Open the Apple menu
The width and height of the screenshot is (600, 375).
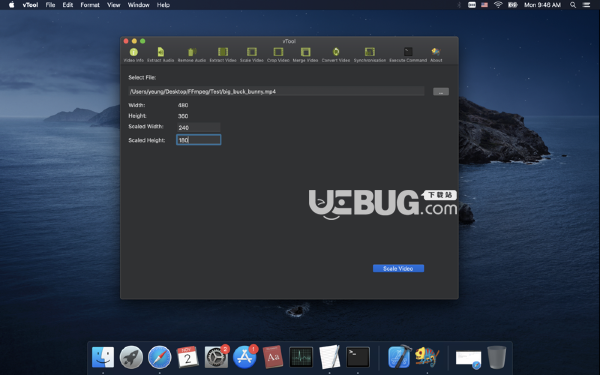[x=11, y=5]
